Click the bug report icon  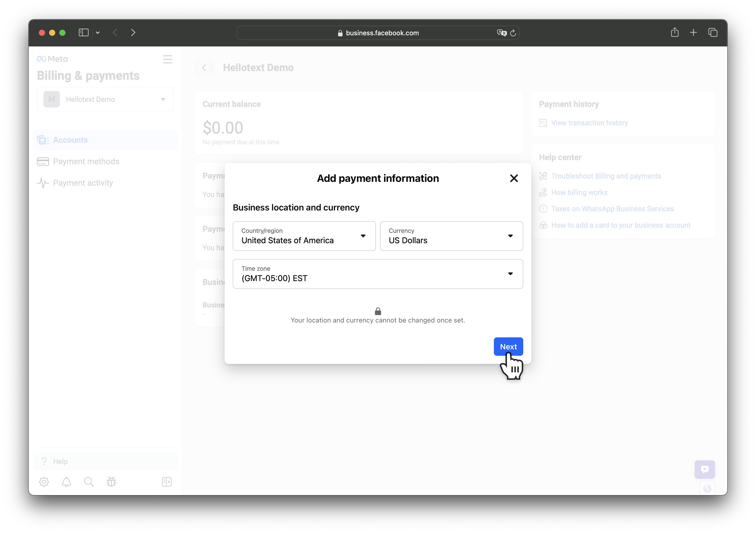(111, 482)
